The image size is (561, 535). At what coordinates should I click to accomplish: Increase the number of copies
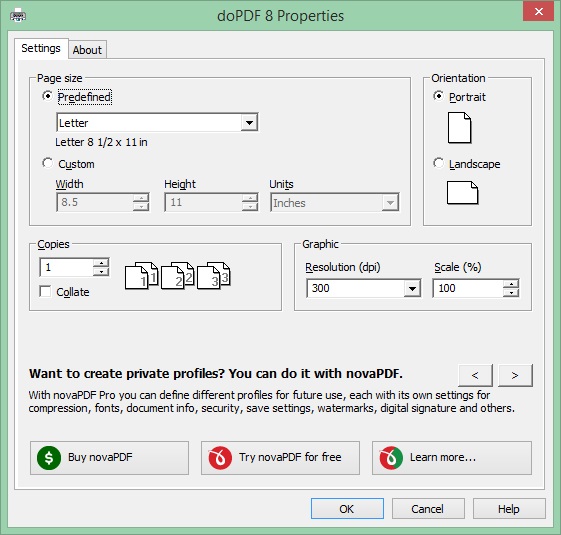[x=101, y=263]
